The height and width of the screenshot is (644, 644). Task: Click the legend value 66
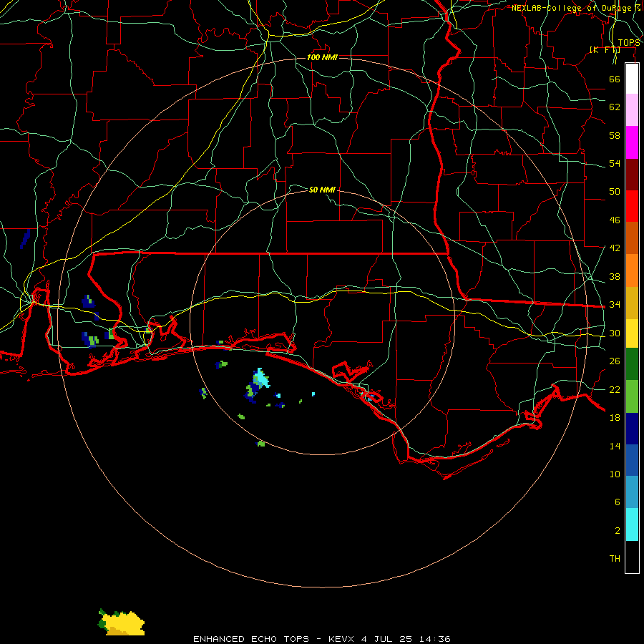tap(615, 79)
